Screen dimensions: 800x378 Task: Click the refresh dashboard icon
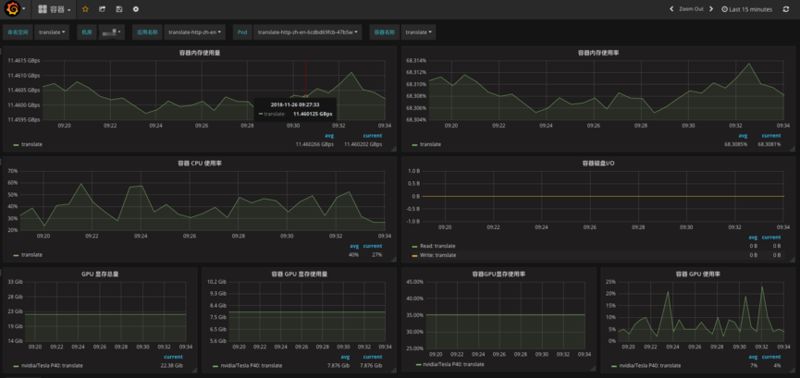coord(786,9)
